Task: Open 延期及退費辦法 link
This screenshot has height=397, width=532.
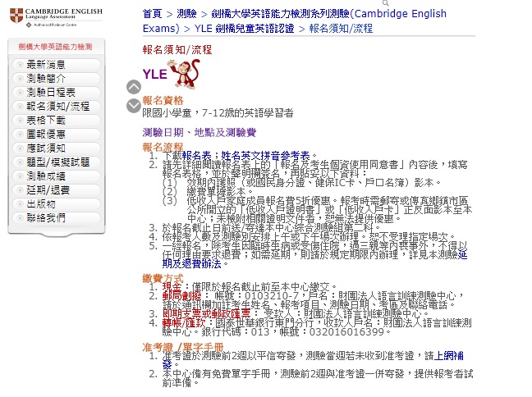Action: pos(315,259)
